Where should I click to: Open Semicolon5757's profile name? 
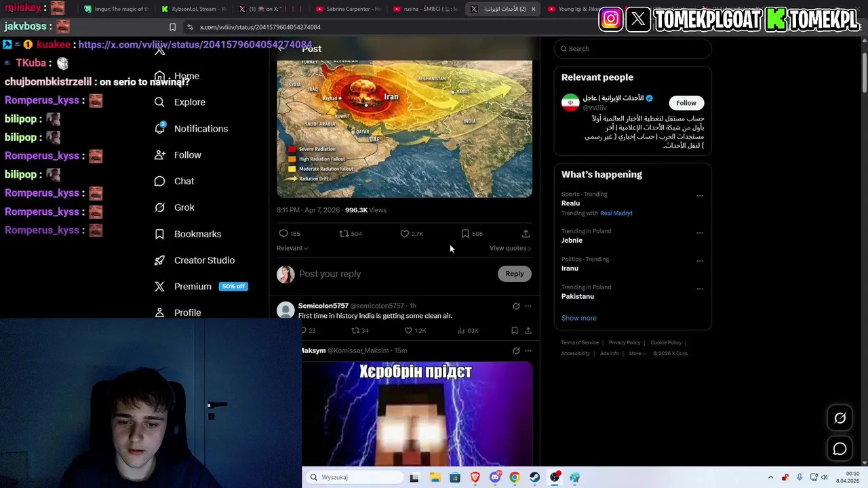[x=323, y=306]
